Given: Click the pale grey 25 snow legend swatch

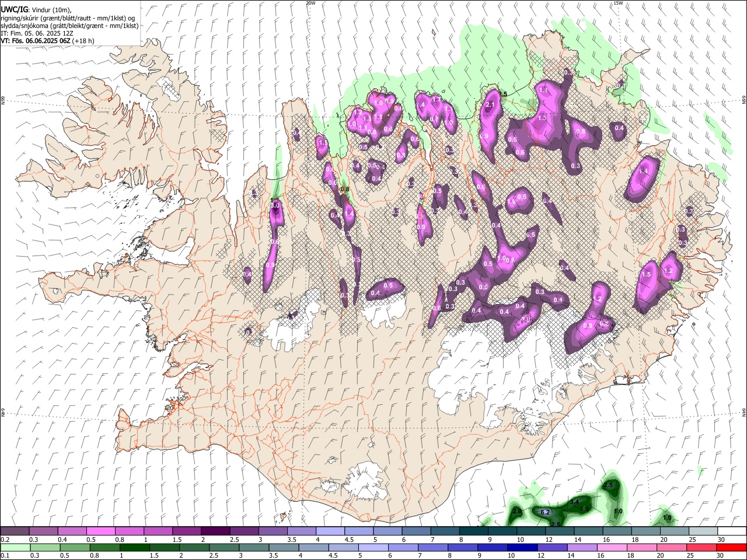Looking at the screenshot, I should pos(703,531).
